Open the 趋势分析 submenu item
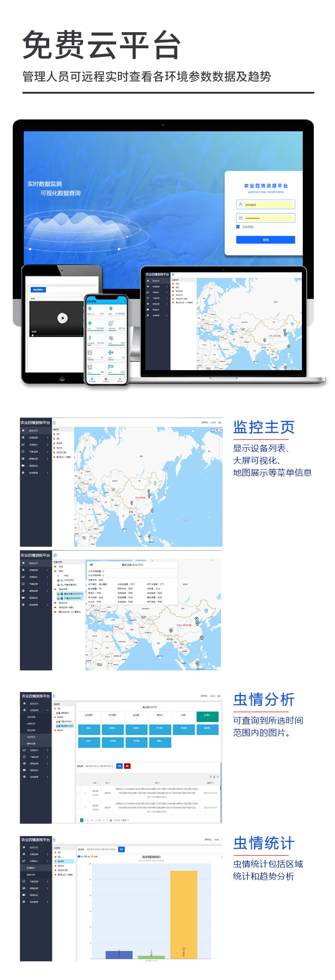The width and height of the screenshot is (335, 980). (x=31, y=875)
